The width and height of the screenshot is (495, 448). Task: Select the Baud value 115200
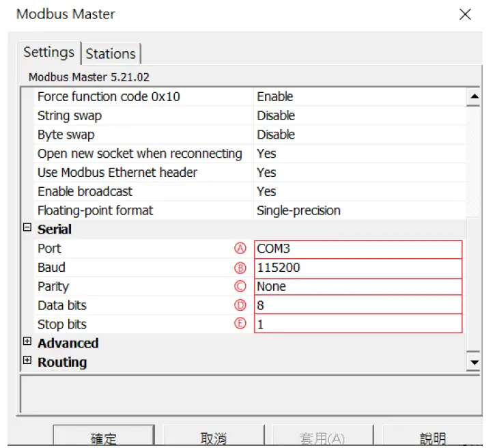tap(358, 268)
